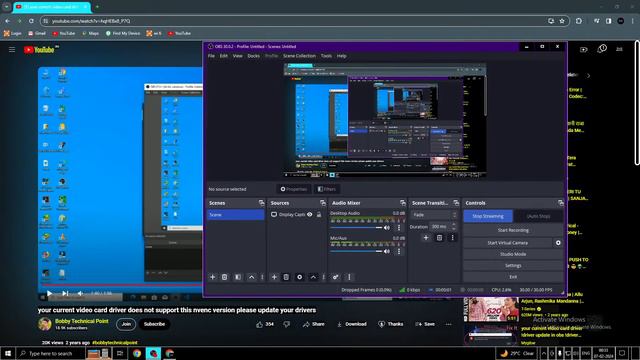Open OBS Settings from Controls

pyautogui.click(x=513, y=266)
